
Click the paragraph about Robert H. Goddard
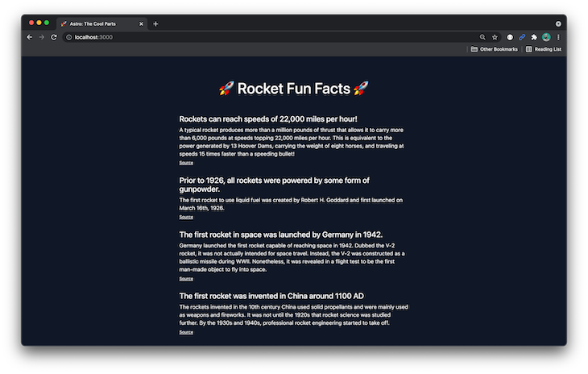pyautogui.click(x=291, y=204)
